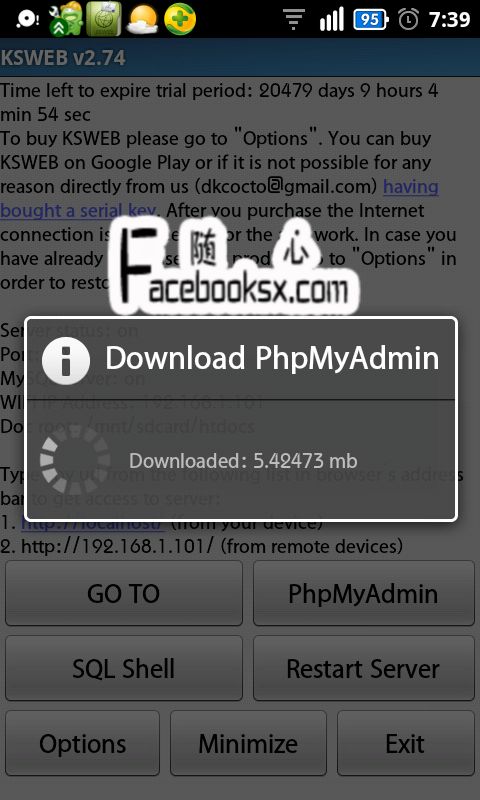Tap the Wi-Fi status icon
Viewport: 480px width, 800px height.
293,20
